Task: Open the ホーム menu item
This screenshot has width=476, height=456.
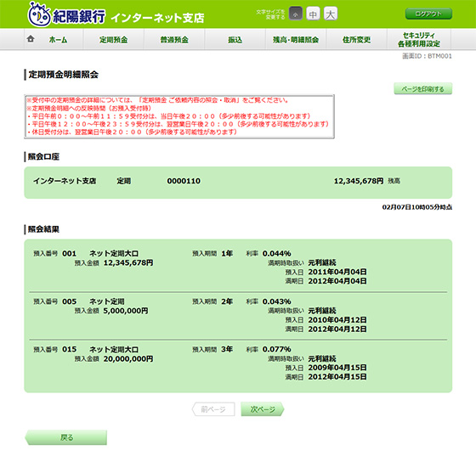Action: pos(54,39)
